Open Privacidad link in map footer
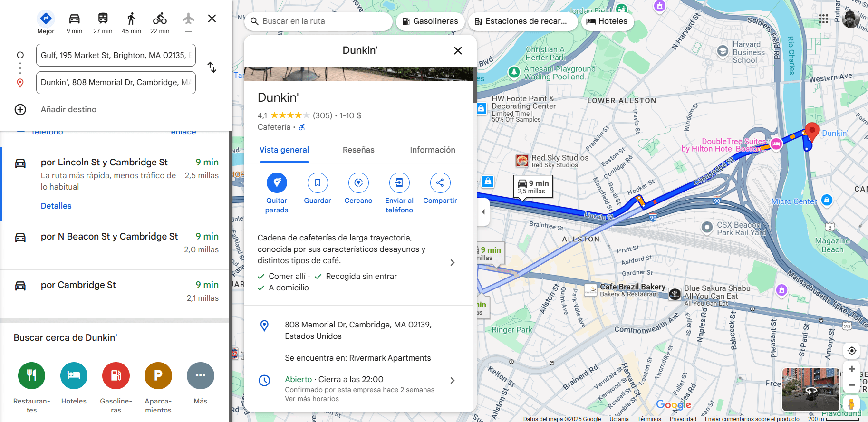Viewport: 868px width, 422px height. pyautogui.click(x=683, y=419)
